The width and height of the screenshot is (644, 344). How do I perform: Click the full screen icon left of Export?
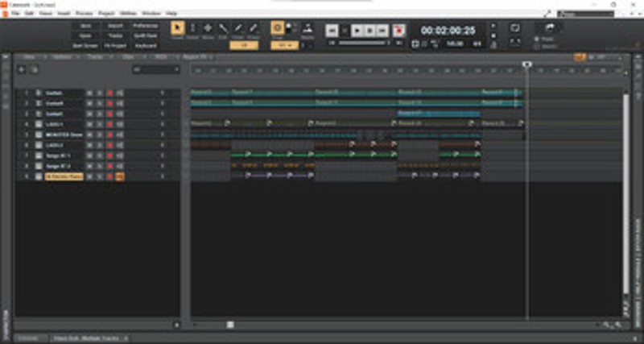[515, 42]
